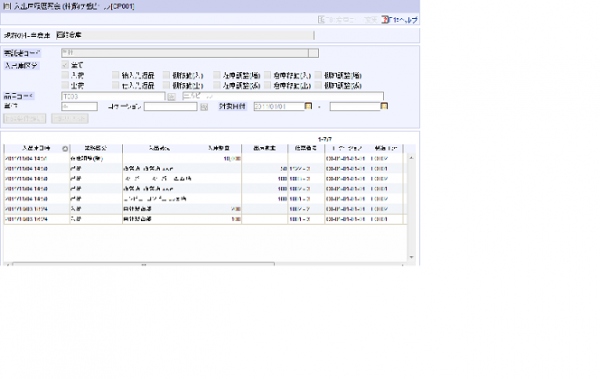
Task: Open the lookup icon beside the T003 field
Action: click(171, 97)
